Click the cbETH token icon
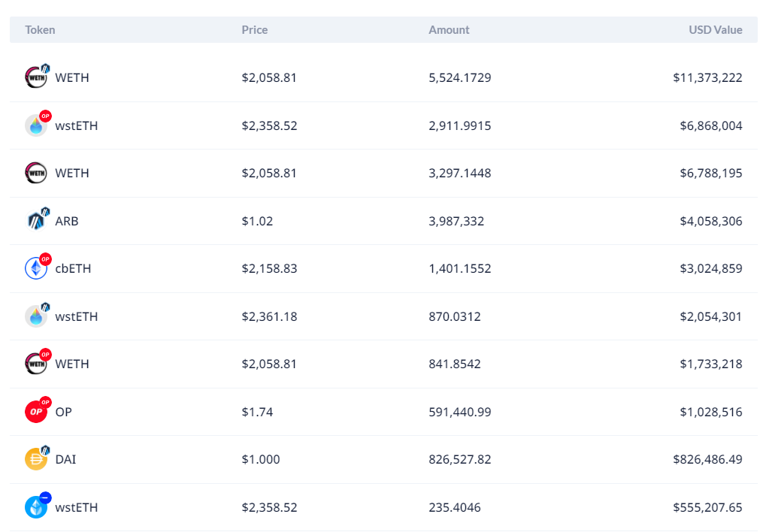The image size is (766, 532). [36, 268]
